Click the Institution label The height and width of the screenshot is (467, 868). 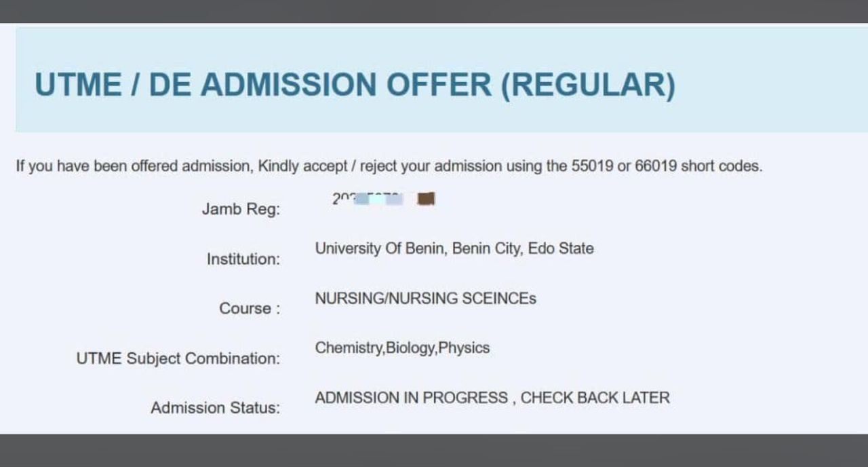coord(243,259)
